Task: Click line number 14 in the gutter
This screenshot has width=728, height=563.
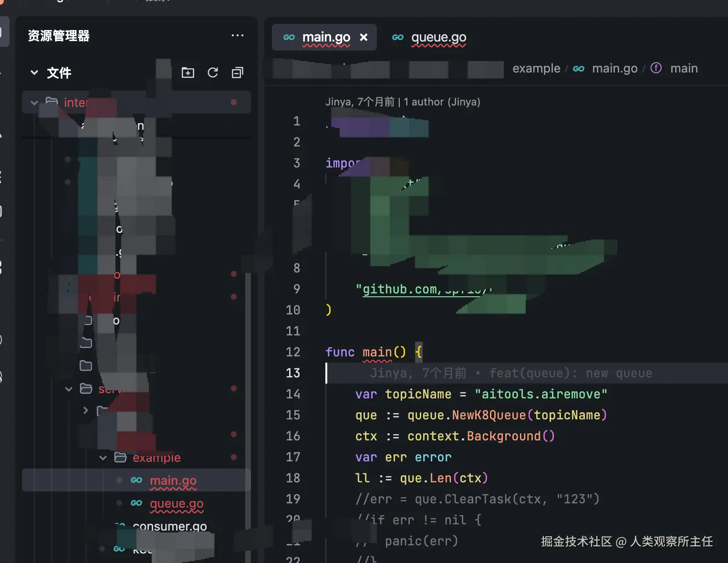Action: point(293,394)
